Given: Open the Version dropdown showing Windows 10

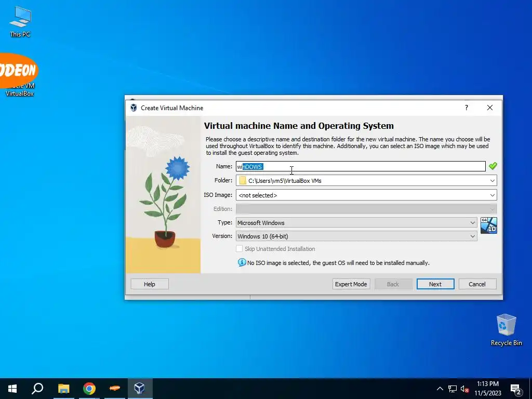Looking at the screenshot, I should point(356,236).
